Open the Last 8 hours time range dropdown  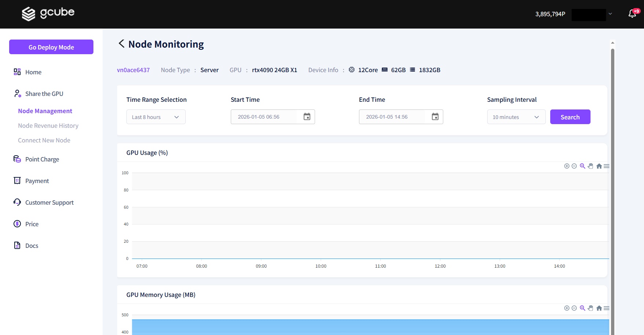[x=156, y=117]
